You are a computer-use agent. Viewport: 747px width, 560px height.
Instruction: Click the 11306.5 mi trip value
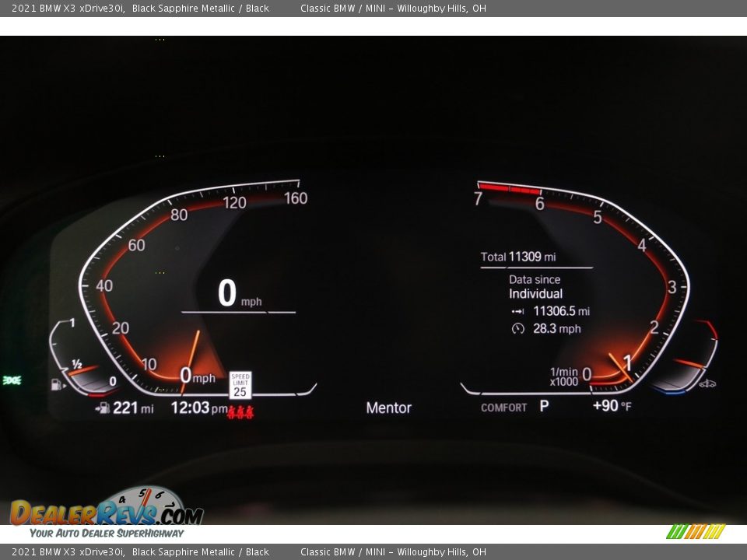[561, 311]
